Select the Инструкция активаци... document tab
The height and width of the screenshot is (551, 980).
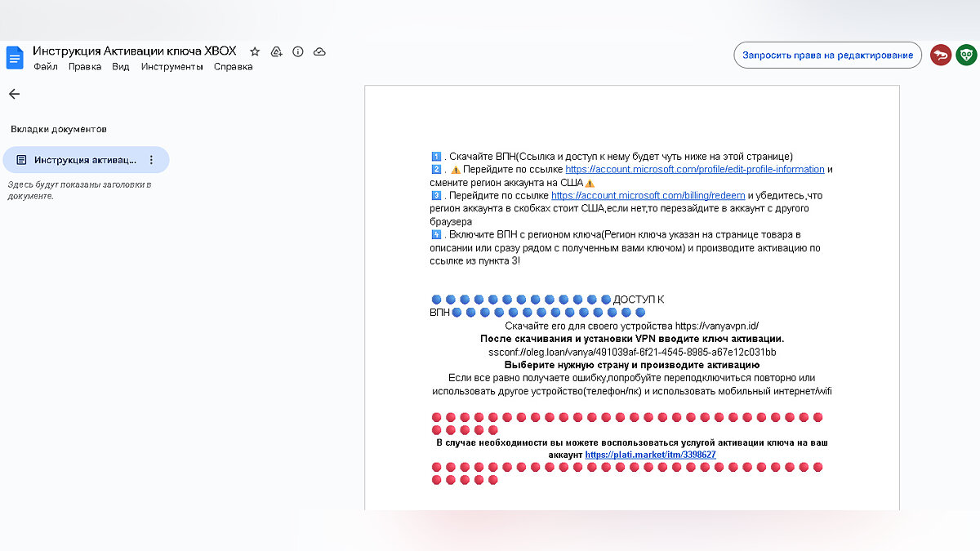[86, 160]
